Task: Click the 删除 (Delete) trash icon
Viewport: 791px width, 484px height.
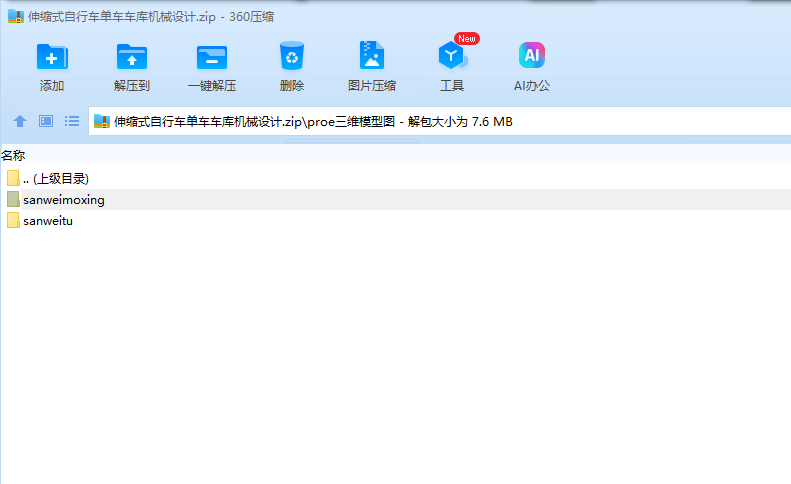Action: point(292,56)
